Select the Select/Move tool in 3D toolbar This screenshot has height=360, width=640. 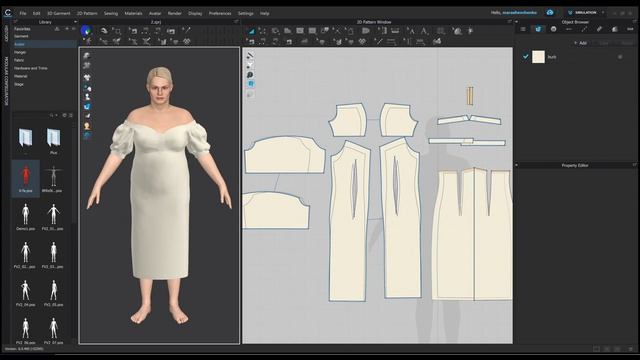tap(104, 31)
